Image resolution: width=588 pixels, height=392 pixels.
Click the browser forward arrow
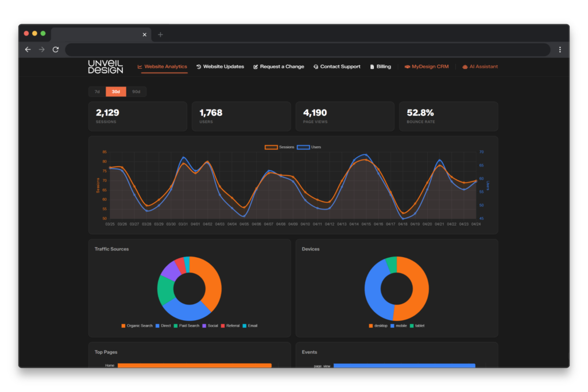[41, 50]
